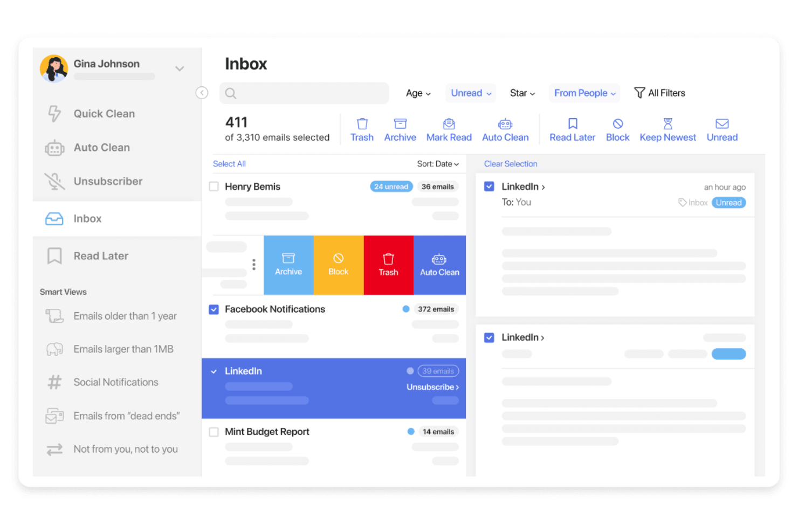Click the Block toolbar icon
This screenshot has width=798, height=532.
coord(617,129)
